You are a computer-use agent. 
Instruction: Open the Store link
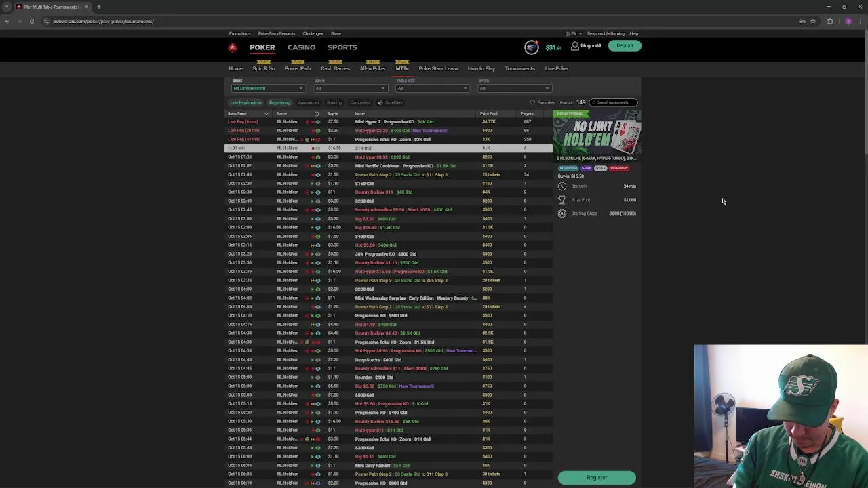coord(336,33)
